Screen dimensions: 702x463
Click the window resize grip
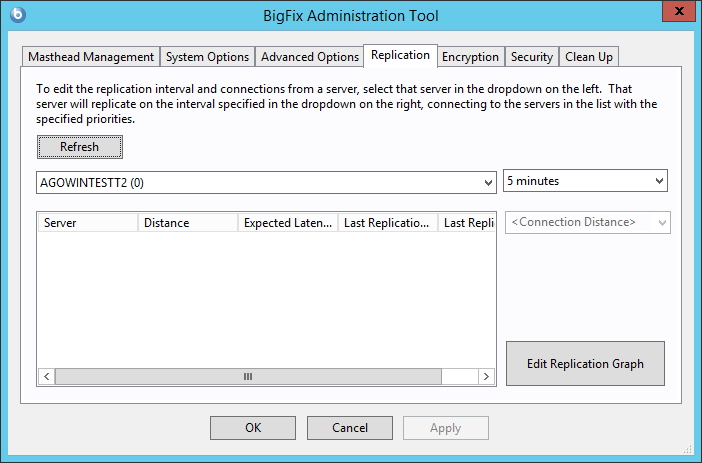(x=688, y=449)
